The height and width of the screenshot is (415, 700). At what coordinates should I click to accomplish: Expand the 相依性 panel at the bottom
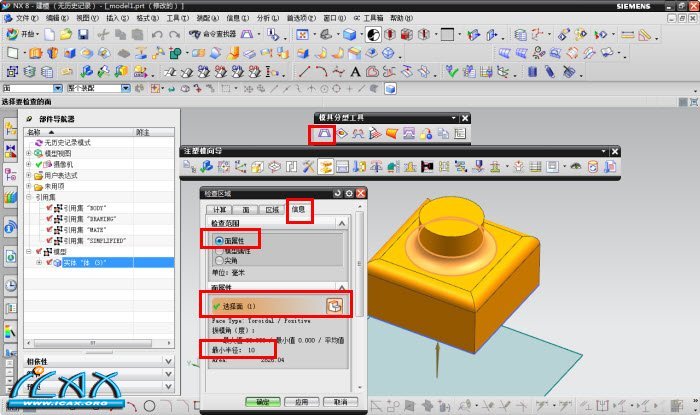[166, 361]
